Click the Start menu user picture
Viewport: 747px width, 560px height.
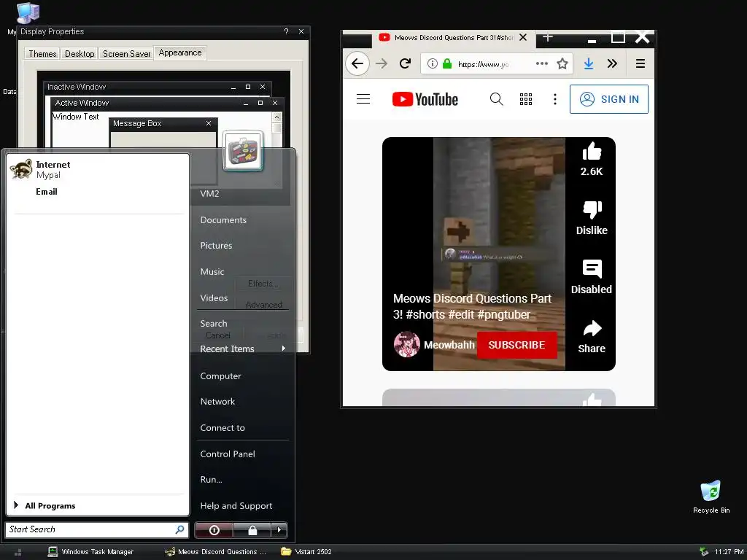point(243,150)
